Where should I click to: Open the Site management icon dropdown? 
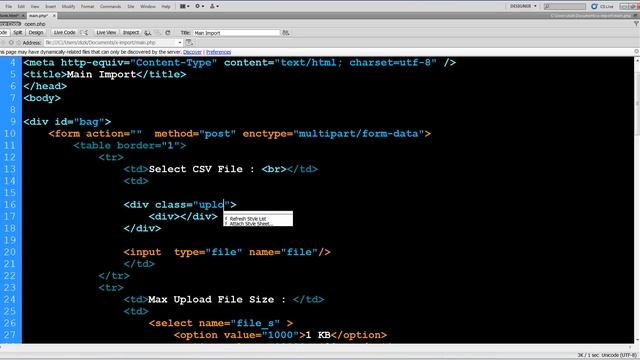[214, 6]
